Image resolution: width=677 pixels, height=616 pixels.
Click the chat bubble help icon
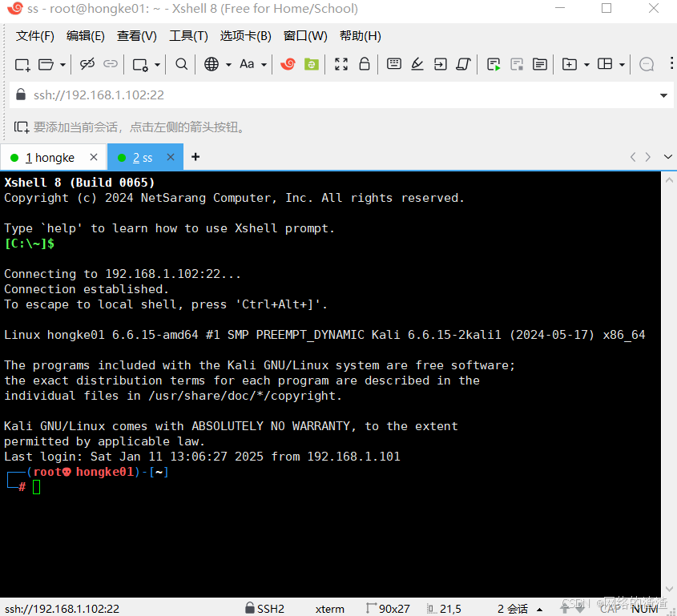point(647,64)
